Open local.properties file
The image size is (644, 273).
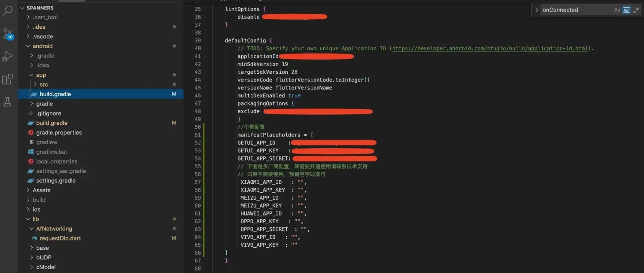pos(57,161)
